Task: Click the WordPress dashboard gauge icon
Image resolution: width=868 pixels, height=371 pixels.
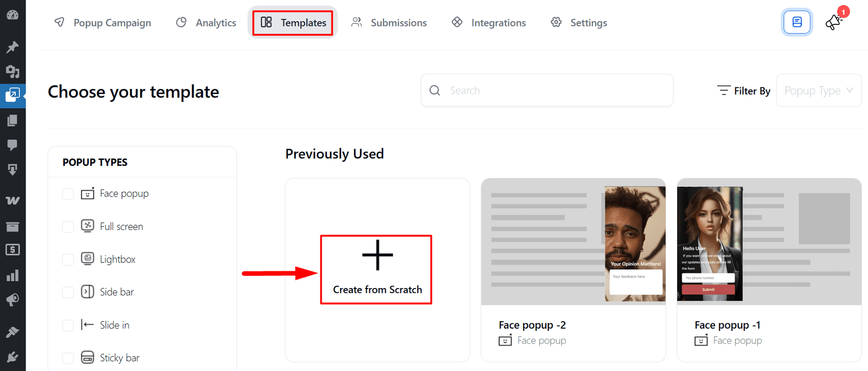Action: tap(12, 15)
